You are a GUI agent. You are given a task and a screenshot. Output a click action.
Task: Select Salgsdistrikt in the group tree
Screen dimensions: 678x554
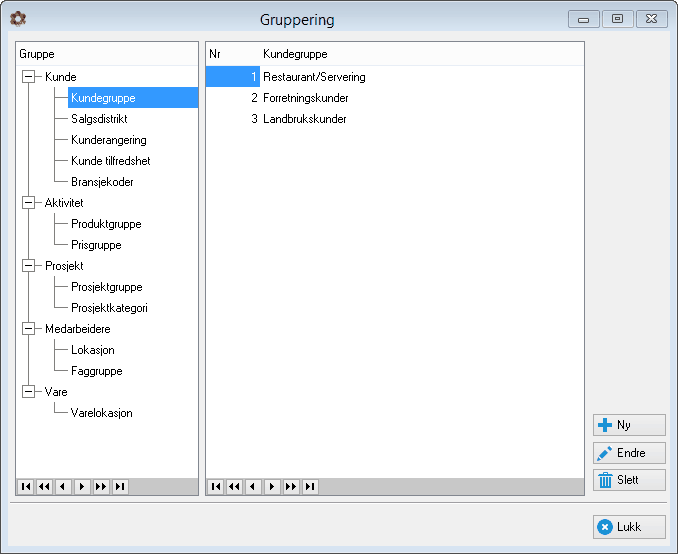pos(99,119)
